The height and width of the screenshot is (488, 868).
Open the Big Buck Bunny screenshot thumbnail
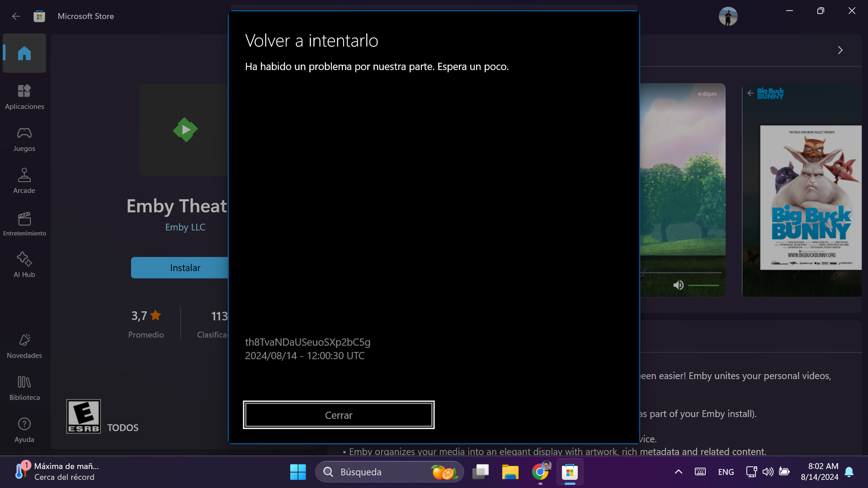(802, 190)
